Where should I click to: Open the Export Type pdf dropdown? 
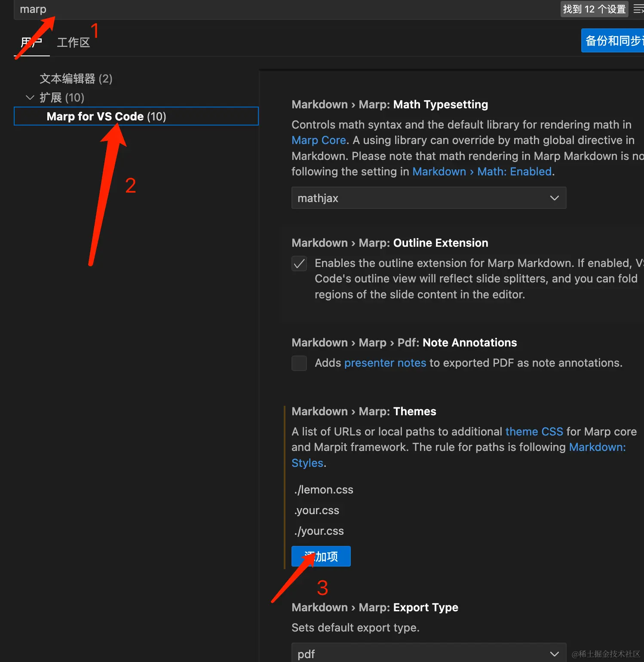429,653
